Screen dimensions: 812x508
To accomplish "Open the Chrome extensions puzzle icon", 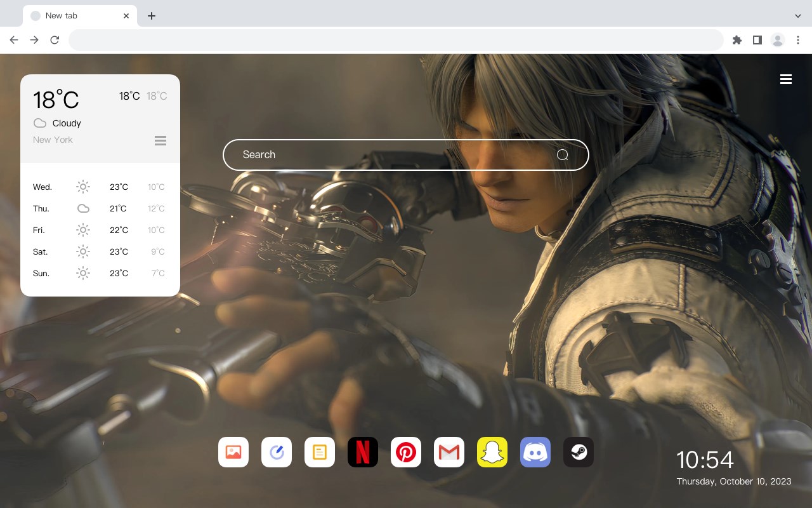I will pyautogui.click(x=737, y=40).
